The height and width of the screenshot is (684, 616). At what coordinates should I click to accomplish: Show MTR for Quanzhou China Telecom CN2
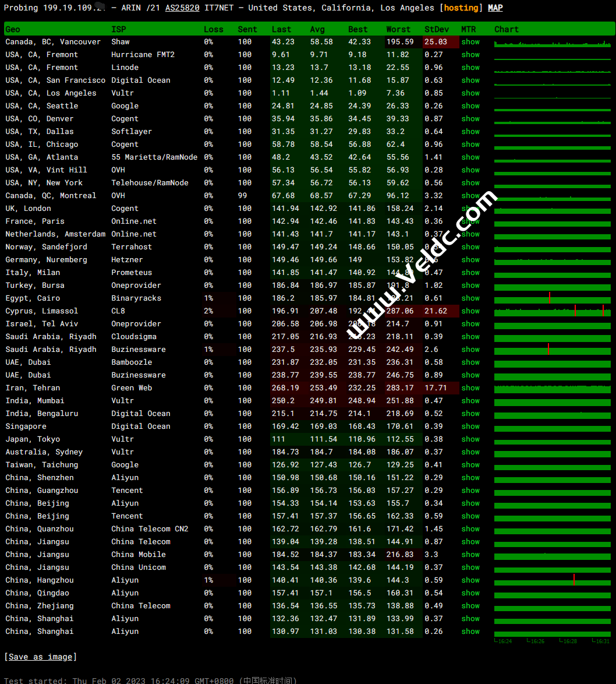[x=470, y=528]
